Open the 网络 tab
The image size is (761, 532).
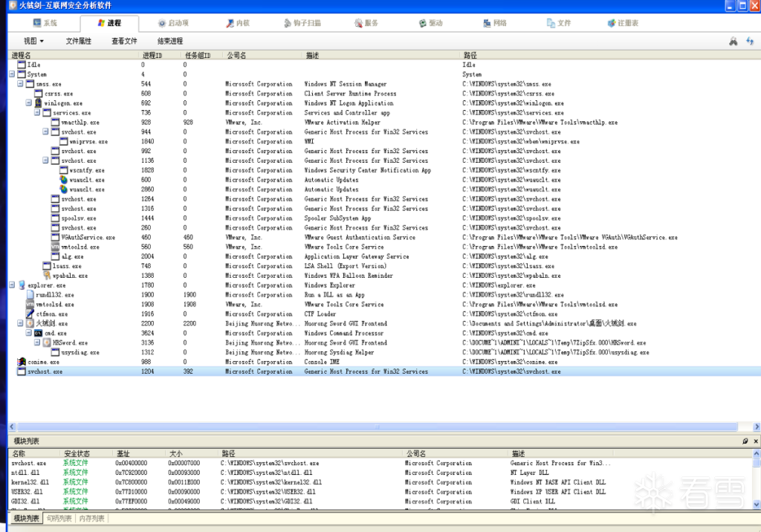point(495,23)
